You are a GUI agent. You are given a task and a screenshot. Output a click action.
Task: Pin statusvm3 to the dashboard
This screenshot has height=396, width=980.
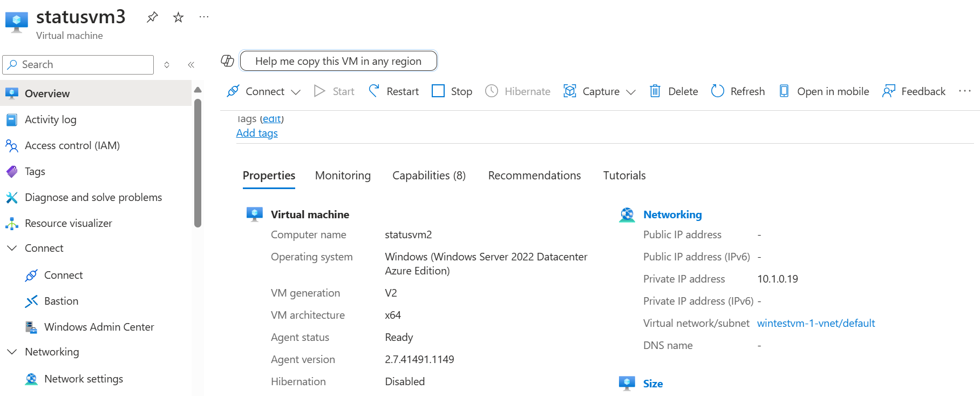[x=152, y=17]
